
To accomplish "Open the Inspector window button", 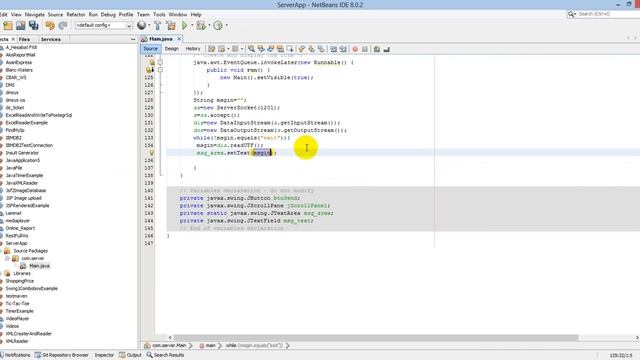I will [104, 355].
